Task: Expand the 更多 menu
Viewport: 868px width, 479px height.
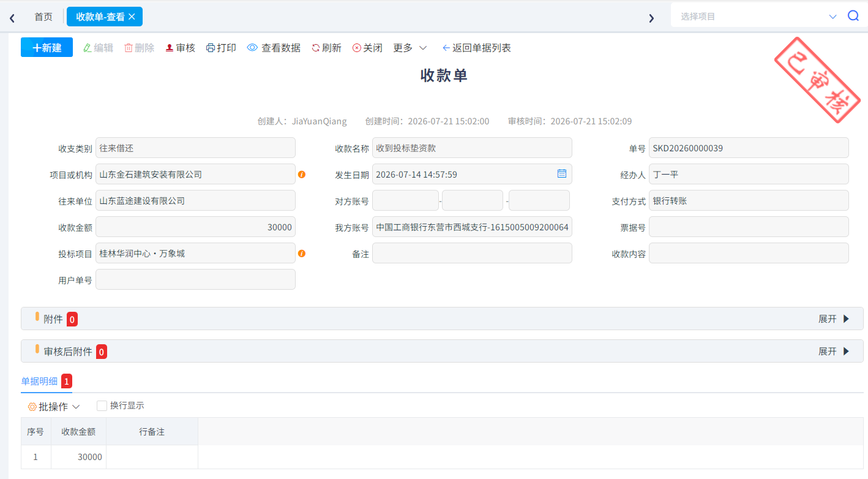Action: [x=410, y=48]
